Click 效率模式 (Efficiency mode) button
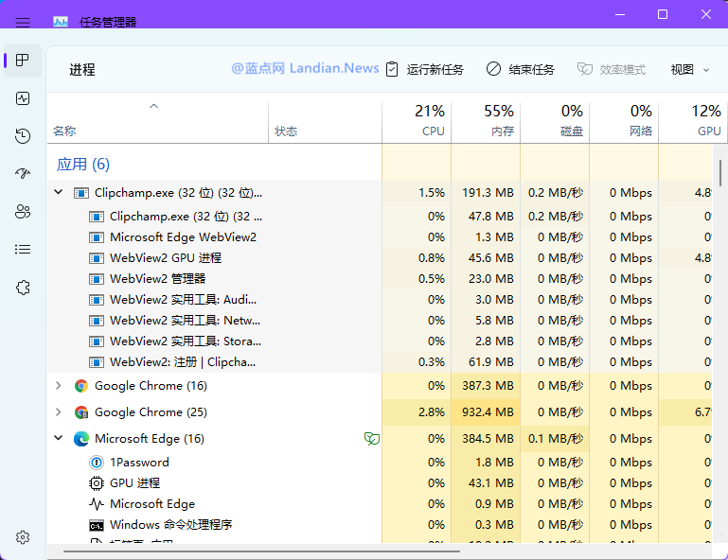The width and height of the screenshot is (728, 560). point(612,70)
